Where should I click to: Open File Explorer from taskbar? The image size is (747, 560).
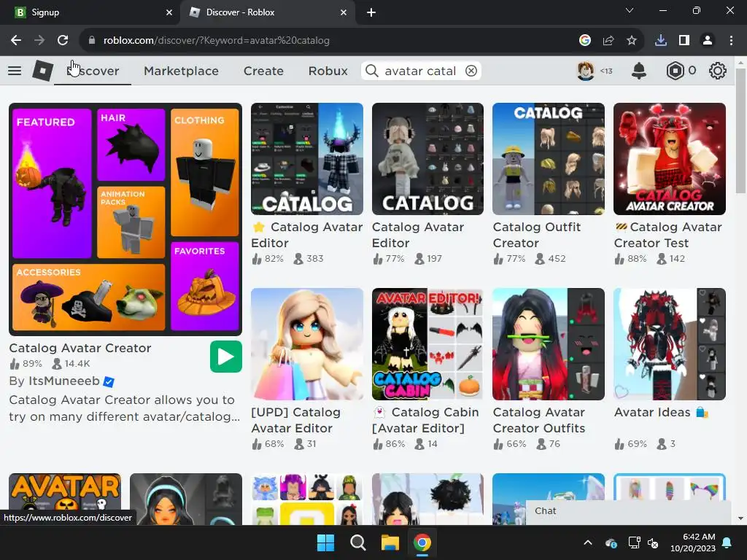390,542
